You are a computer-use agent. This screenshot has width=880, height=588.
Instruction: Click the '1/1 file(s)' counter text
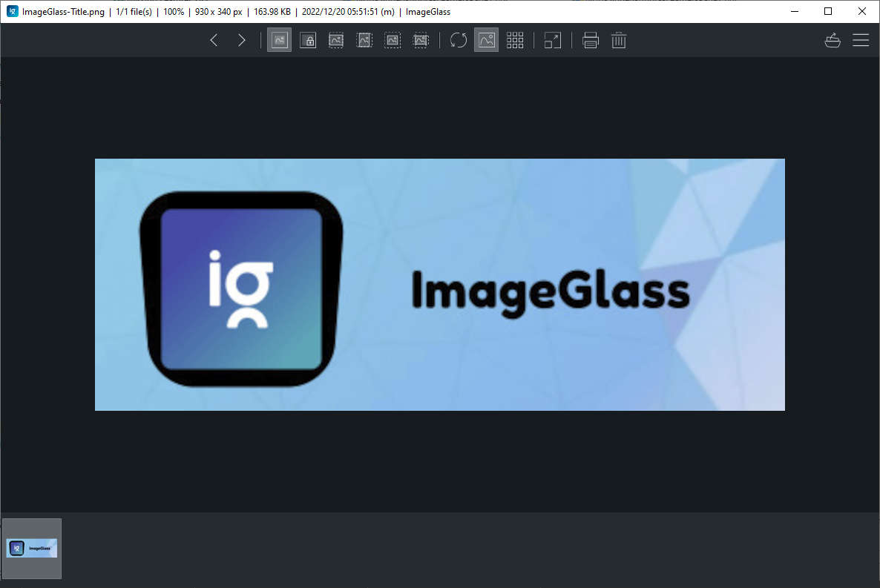click(134, 12)
